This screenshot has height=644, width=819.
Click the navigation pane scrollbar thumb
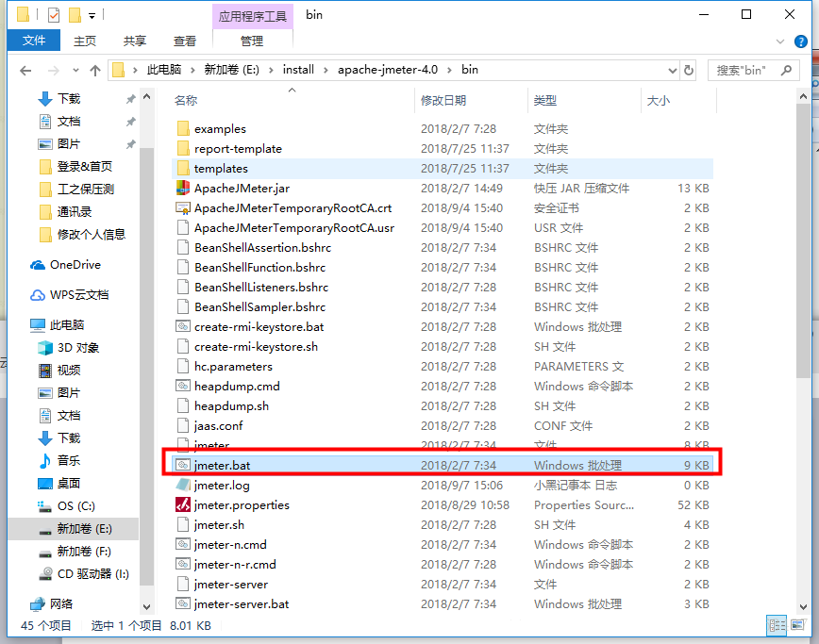pos(147,367)
